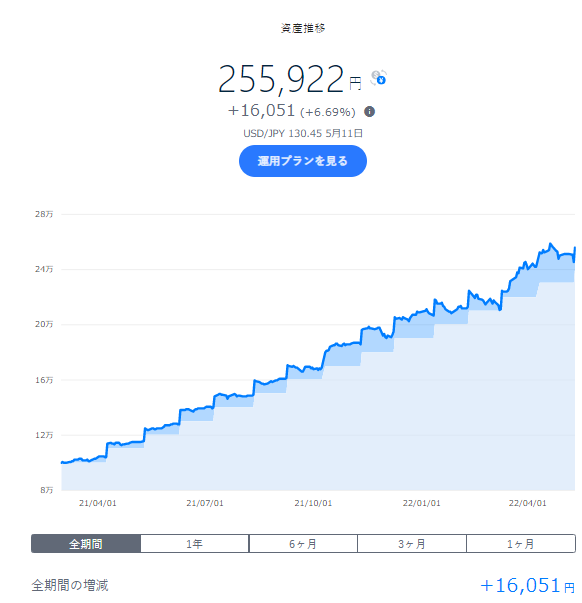Open the info icon beside +6.69%
The image size is (582, 603).
tap(369, 112)
